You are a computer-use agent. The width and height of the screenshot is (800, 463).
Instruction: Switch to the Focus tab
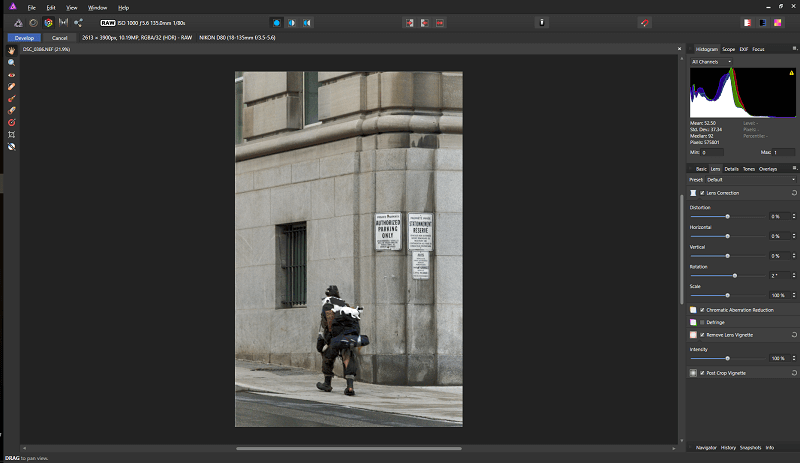pos(759,50)
